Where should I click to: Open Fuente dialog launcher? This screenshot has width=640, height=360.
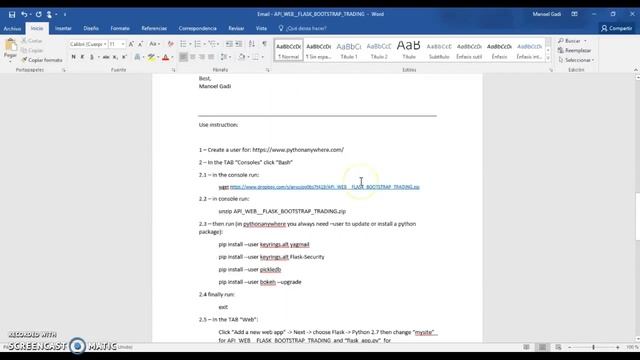coord(173,70)
